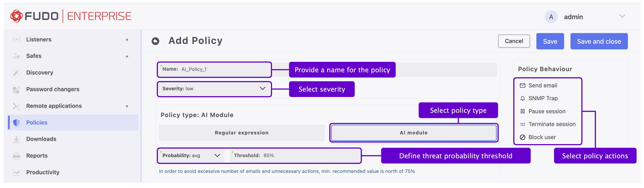Click the Downloads arrow icon in sidebar
The height and width of the screenshot is (188, 644).
click(x=16, y=139)
